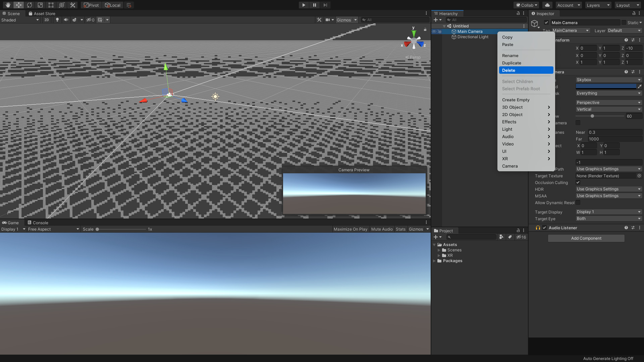Image resolution: width=644 pixels, height=362 pixels.
Task: Open the Shaded draw mode dropdown
Action: (20, 20)
